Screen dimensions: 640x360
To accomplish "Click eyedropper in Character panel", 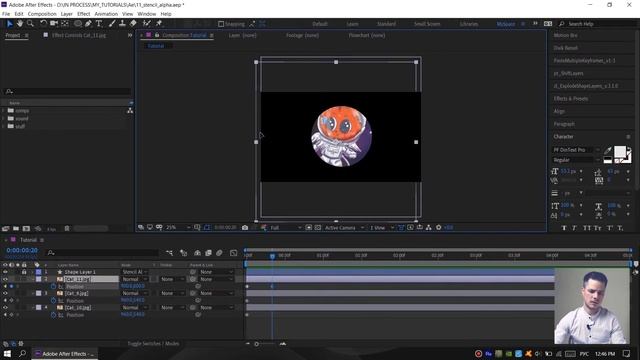I will (608, 151).
